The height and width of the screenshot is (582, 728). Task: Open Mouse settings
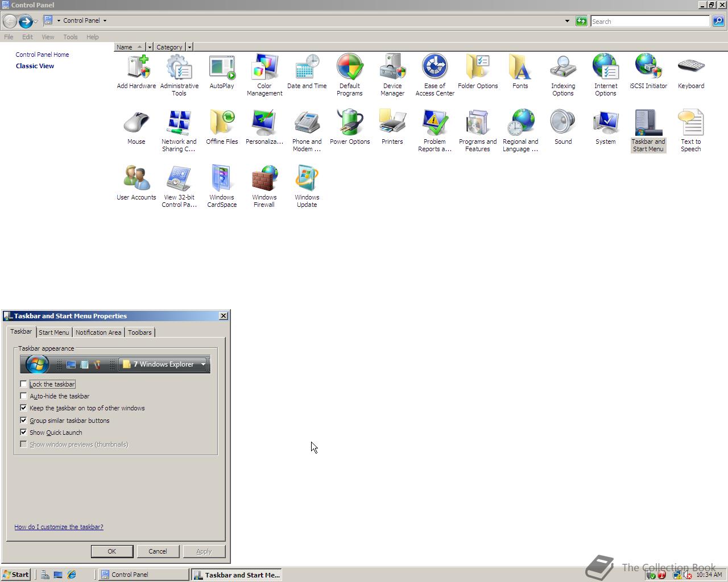tap(136, 128)
